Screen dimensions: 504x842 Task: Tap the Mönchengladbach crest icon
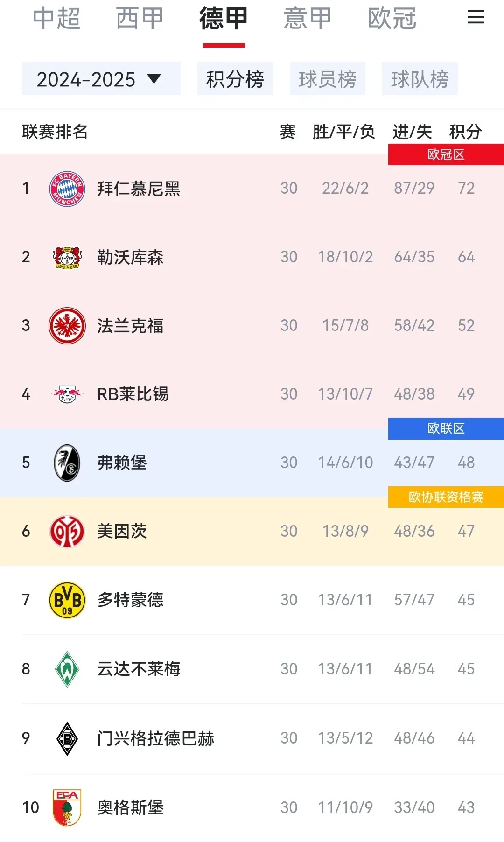67,738
